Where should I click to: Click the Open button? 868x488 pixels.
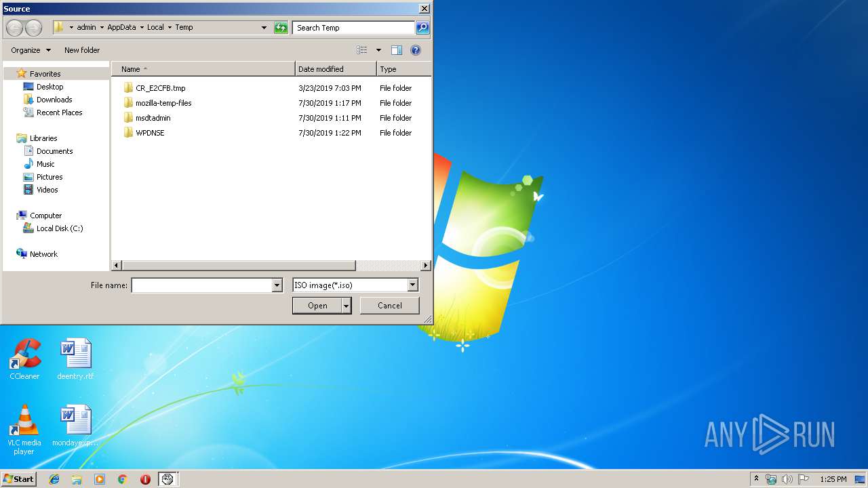[317, 306]
